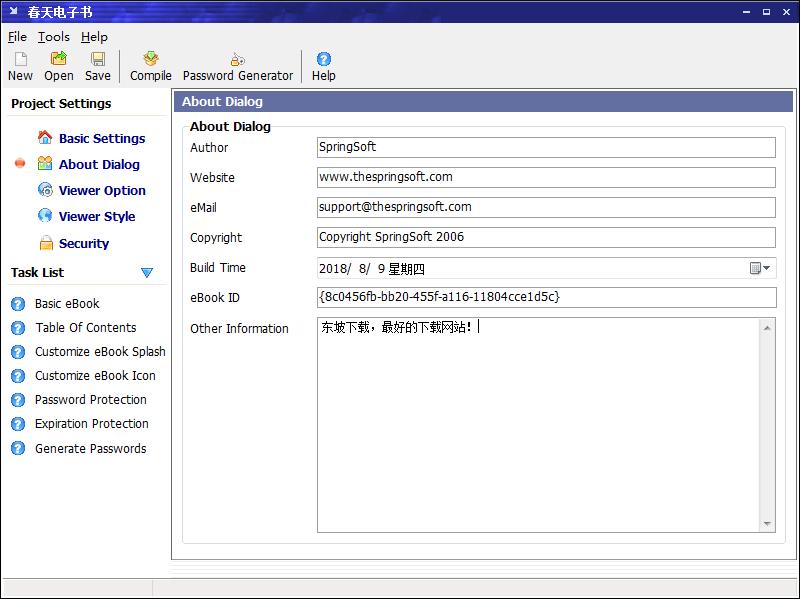Click the Table Of Contents task link

(85, 327)
